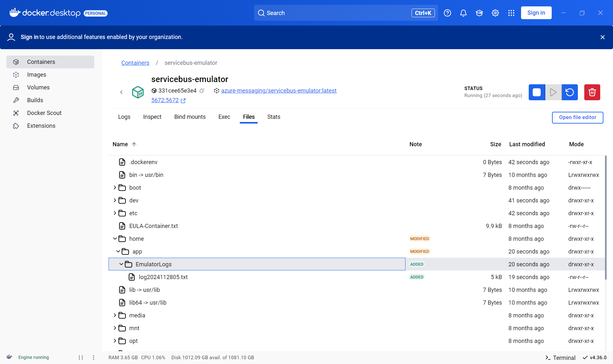Image resolution: width=613 pixels, height=364 pixels.
Task: Copy the container ID 331cee65e3e4
Action: coord(202,91)
